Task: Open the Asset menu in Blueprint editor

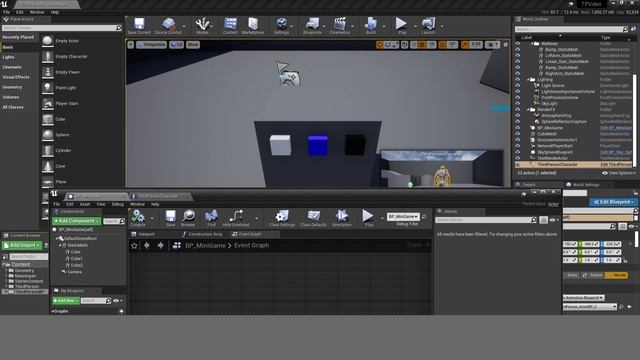Action: tap(85, 204)
